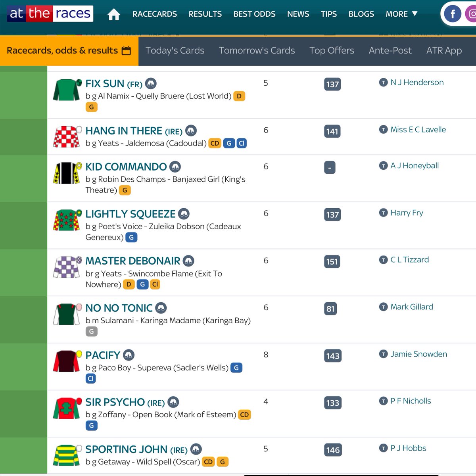Expand the MORE dropdown menu
This screenshot has width=476, height=476.
(x=401, y=14)
